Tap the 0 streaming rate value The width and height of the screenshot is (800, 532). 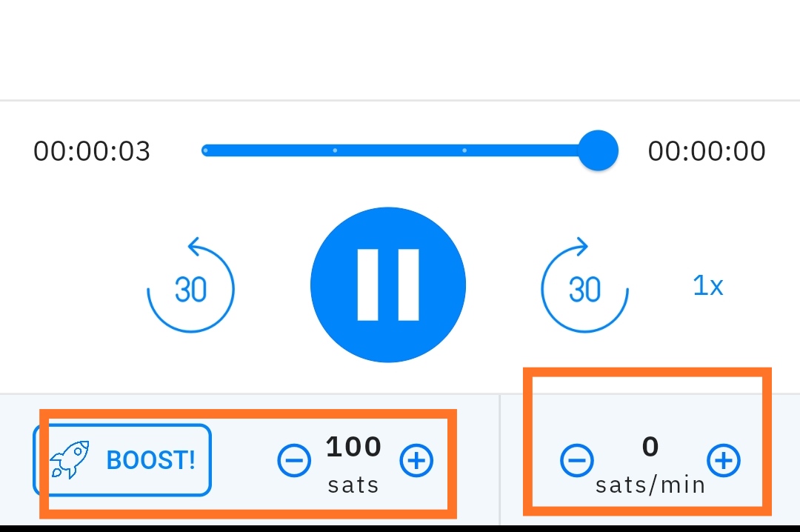(x=650, y=447)
